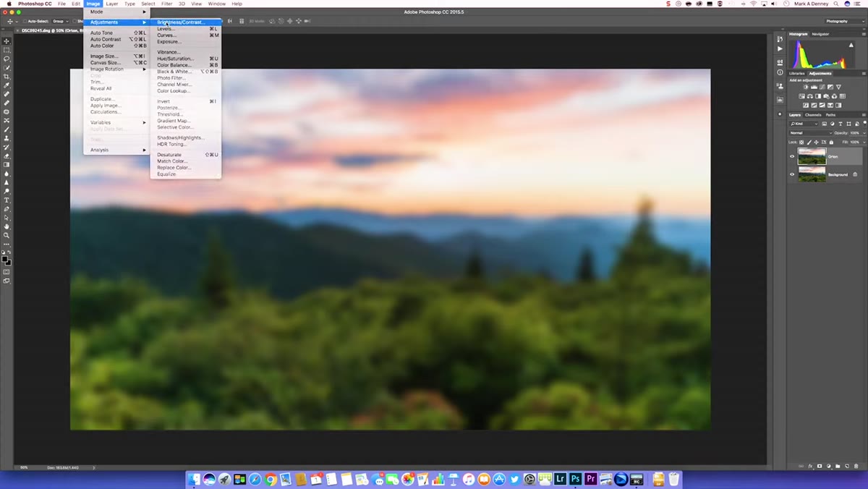
Task: Toggle filter for type layers
Action: 841,124
